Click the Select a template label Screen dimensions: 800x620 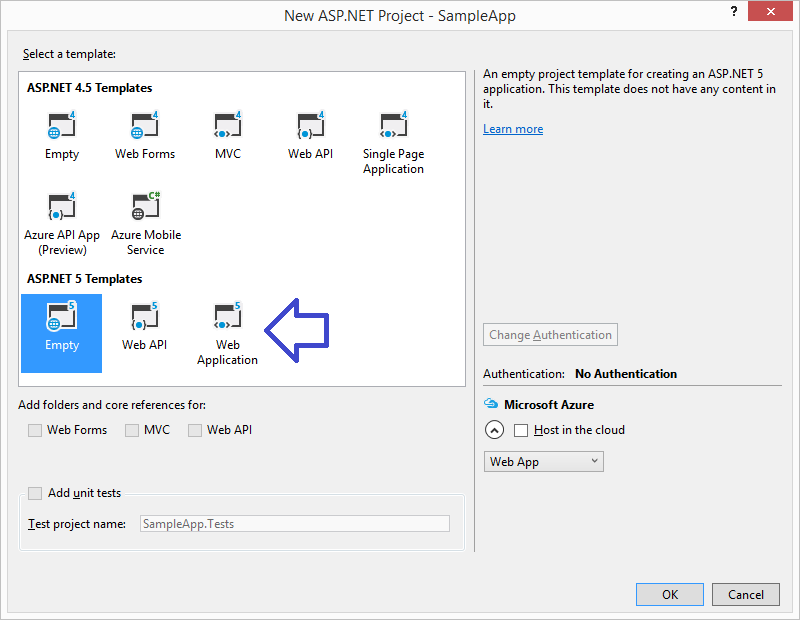pos(69,54)
